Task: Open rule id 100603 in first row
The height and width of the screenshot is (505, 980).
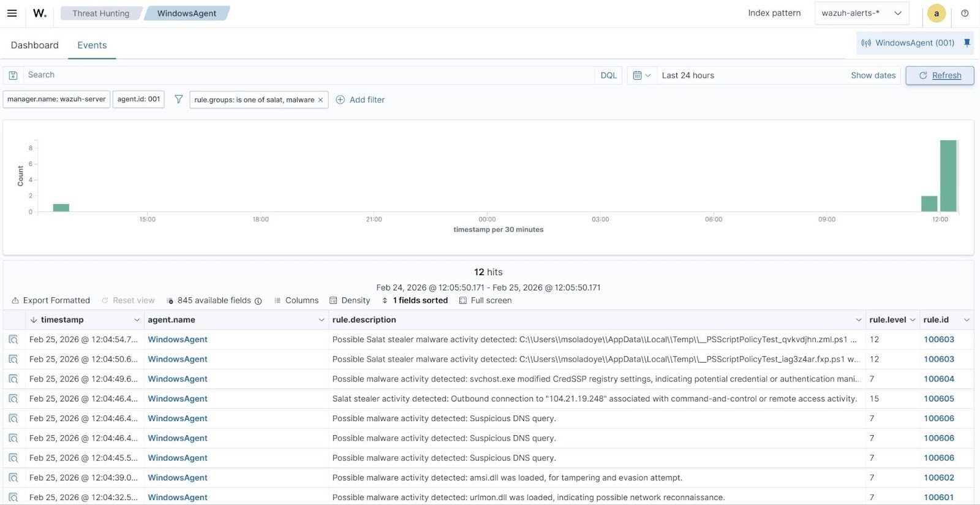Action: coord(939,340)
